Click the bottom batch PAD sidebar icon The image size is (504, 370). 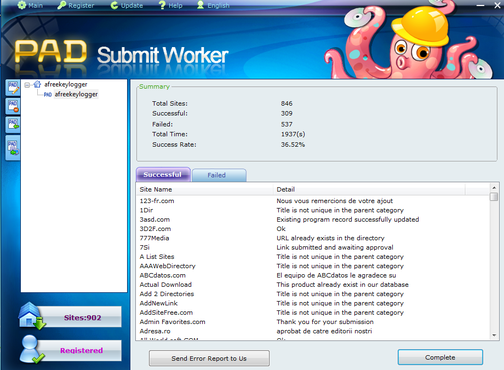pos(13,148)
